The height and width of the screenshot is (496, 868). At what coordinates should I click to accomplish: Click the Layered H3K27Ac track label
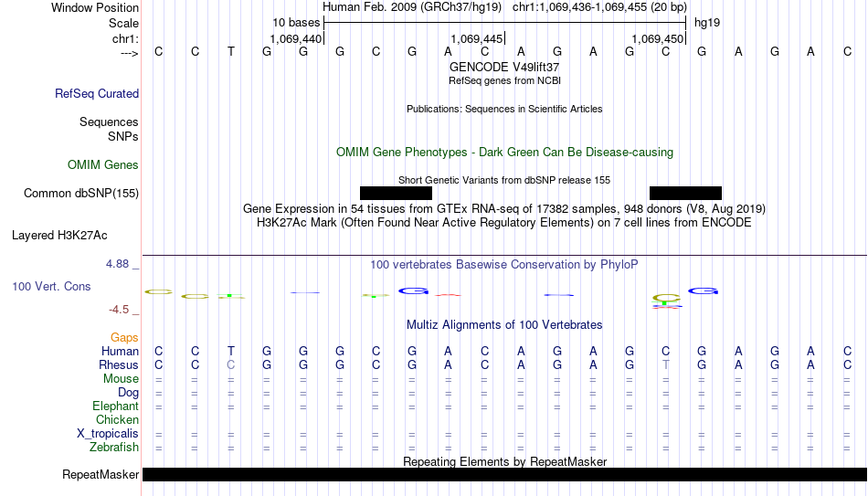pos(59,236)
